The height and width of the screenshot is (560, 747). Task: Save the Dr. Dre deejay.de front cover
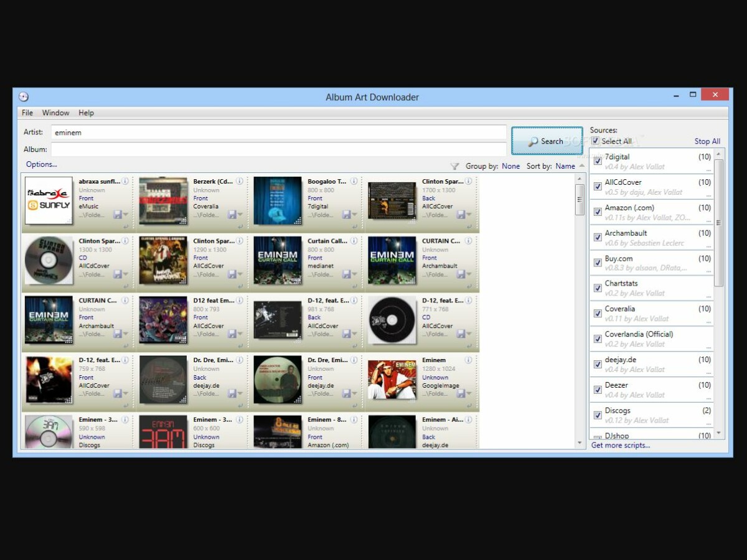click(346, 394)
